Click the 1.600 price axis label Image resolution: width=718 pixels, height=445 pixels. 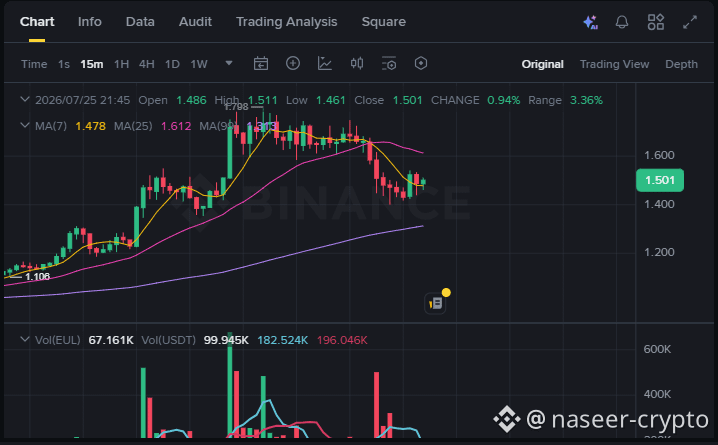coord(659,155)
